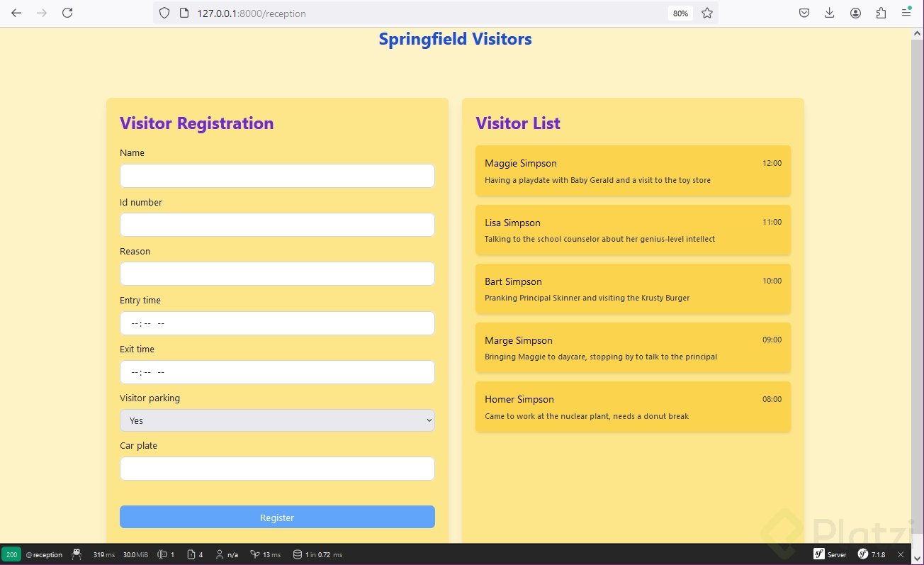The image size is (924, 565).
Task: Click the bookmark star icon
Action: (706, 13)
